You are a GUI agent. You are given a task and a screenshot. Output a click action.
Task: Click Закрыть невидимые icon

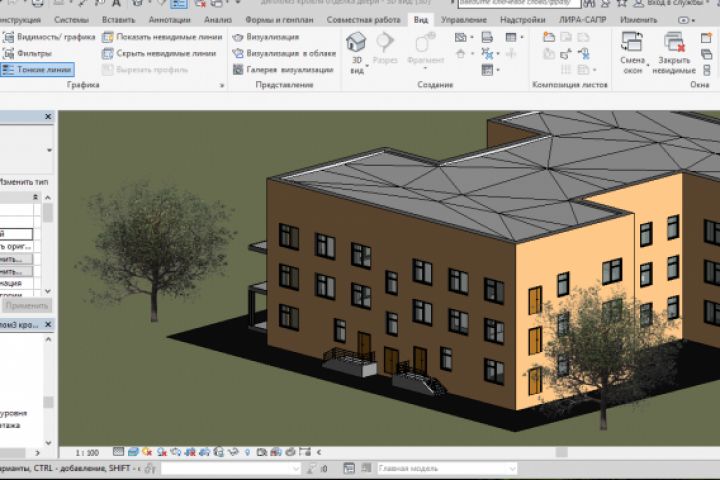pos(673,42)
